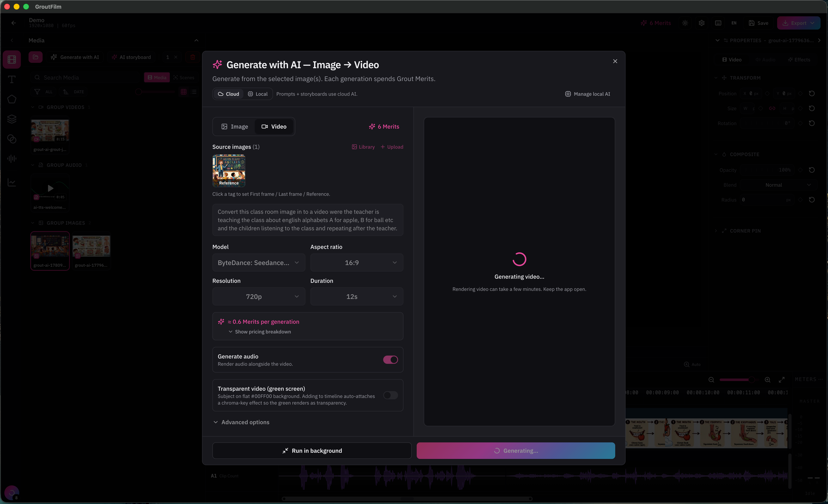This screenshot has width=828, height=504.
Task: Delete selected media with the trash icon
Action: click(x=193, y=57)
